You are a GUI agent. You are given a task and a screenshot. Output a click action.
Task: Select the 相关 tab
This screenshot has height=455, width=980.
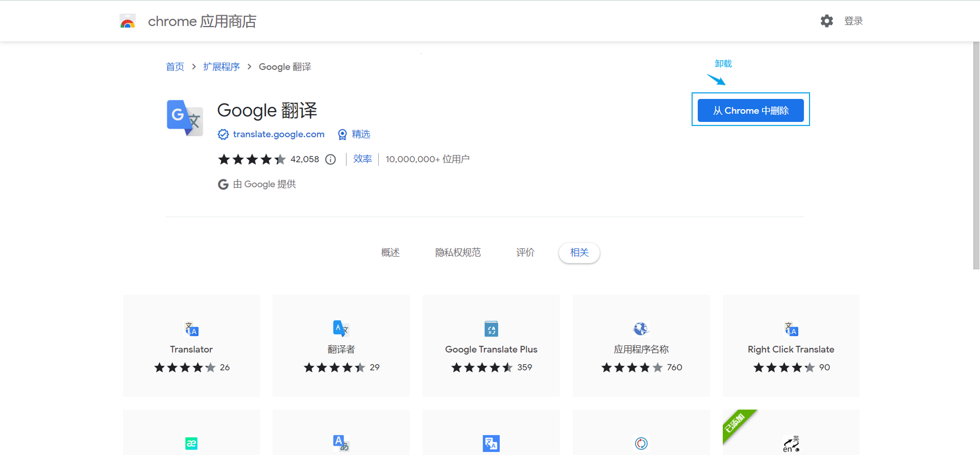(579, 253)
